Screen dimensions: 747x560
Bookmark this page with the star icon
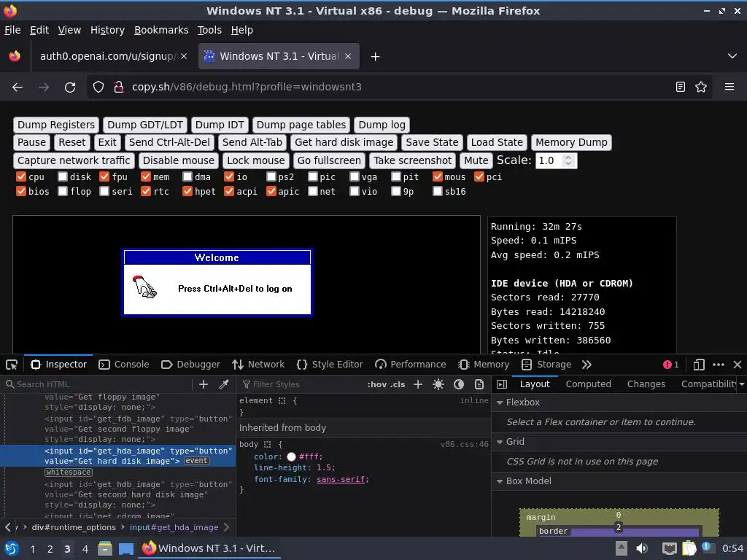pyautogui.click(x=701, y=87)
